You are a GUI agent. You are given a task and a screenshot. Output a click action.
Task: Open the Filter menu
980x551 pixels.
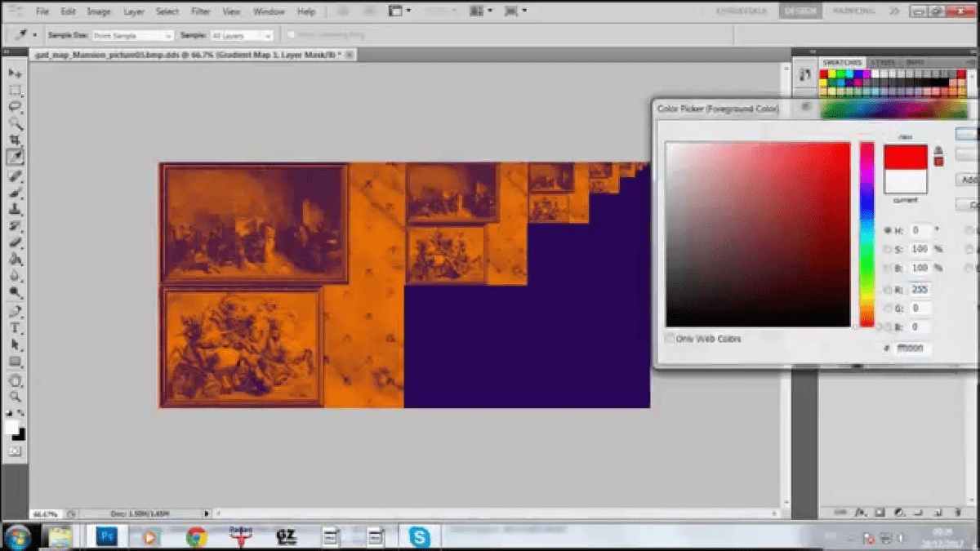coord(200,12)
